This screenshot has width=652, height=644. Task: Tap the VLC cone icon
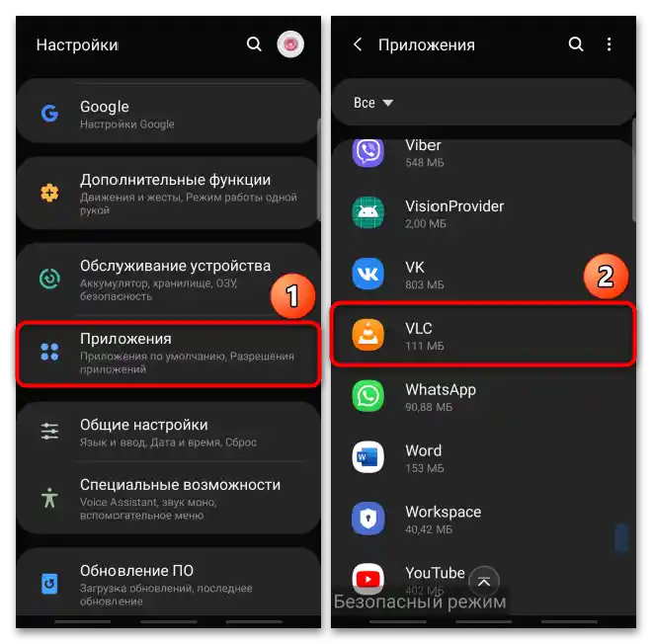click(368, 335)
